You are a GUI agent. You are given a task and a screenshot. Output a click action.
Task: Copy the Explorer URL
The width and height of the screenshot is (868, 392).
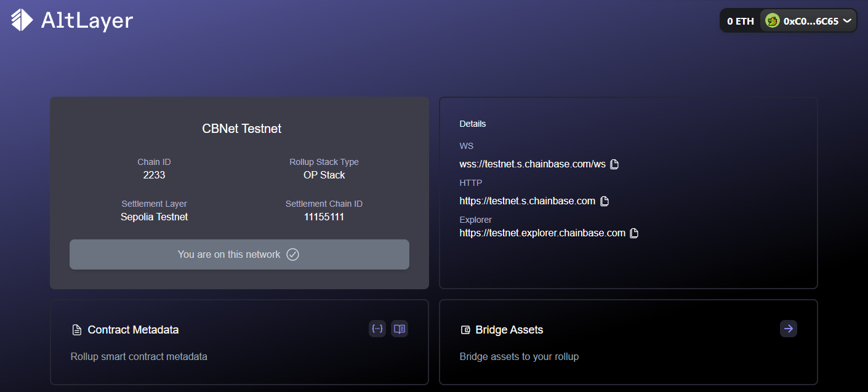point(634,233)
